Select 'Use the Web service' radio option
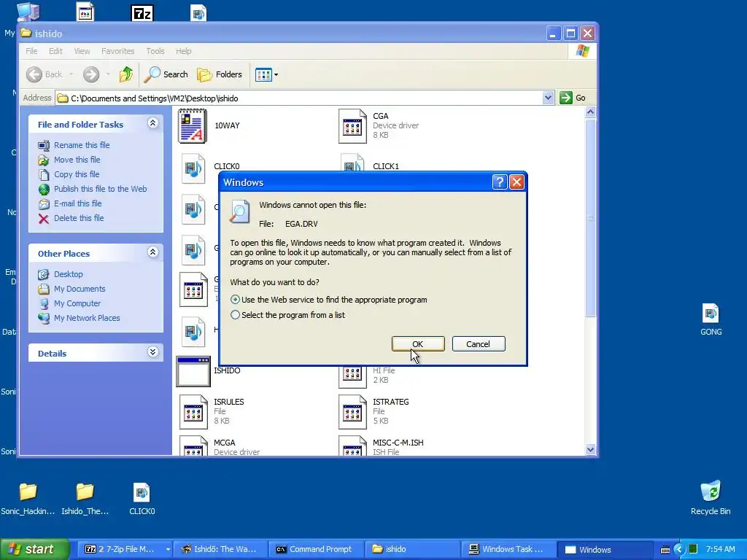 pyautogui.click(x=235, y=300)
